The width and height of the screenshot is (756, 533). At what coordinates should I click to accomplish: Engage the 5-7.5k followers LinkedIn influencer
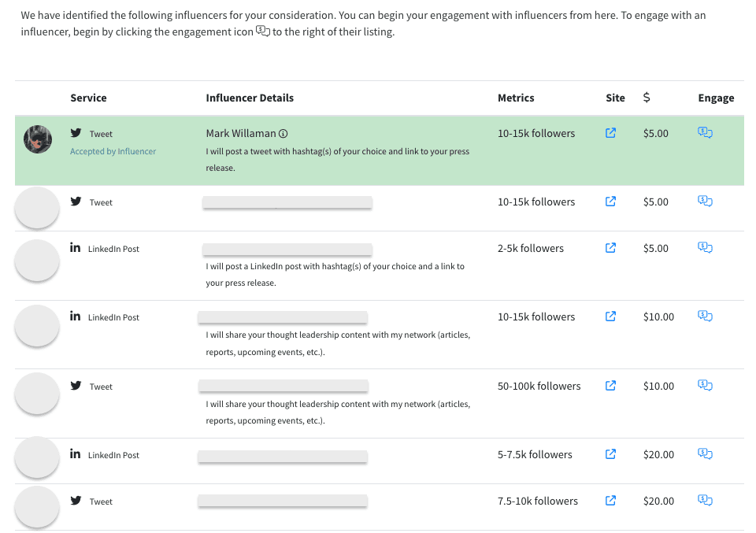705,454
